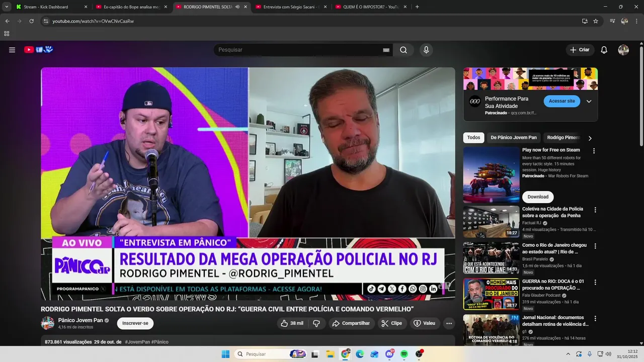Open YouTube notifications bell
The width and height of the screenshot is (644, 362).
(x=604, y=50)
